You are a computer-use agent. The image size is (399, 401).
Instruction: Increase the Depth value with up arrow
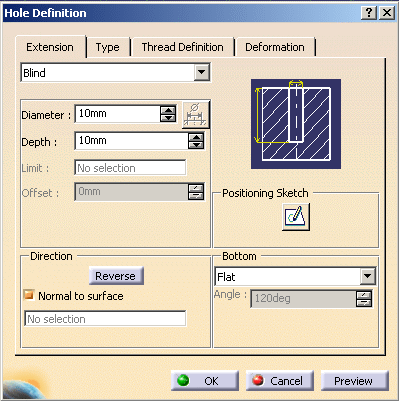pos(196,137)
